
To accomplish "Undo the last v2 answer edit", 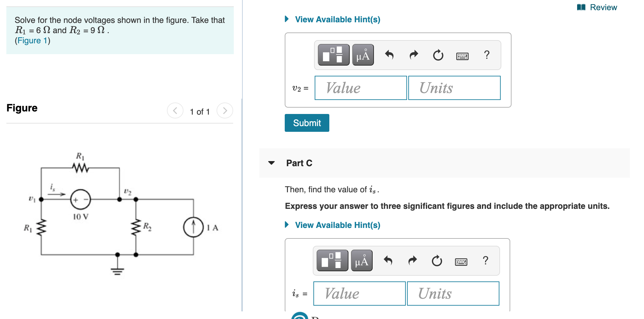I will [390, 55].
